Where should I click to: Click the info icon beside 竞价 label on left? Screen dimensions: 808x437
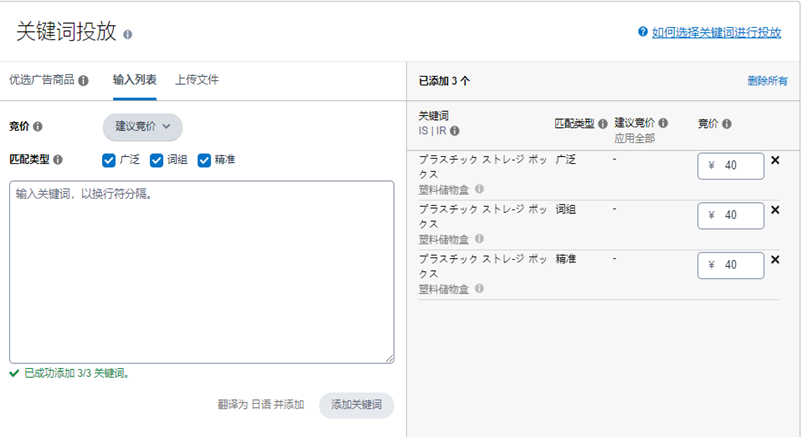(x=38, y=127)
